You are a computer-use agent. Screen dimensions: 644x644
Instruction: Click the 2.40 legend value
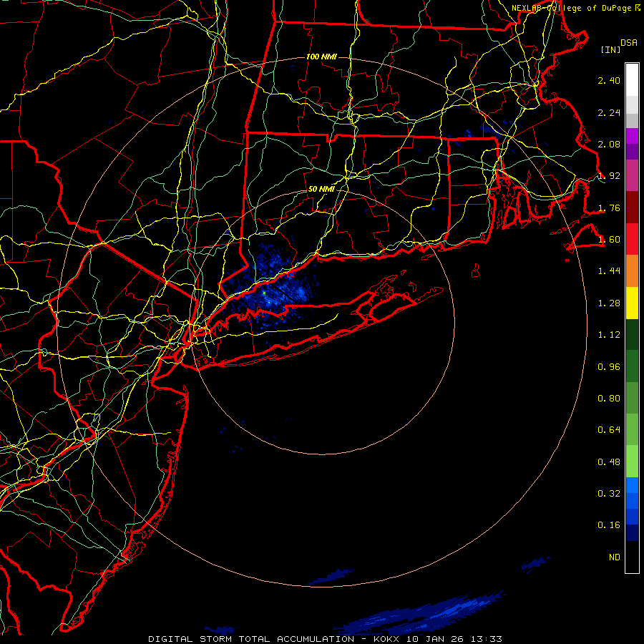point(609,80)
